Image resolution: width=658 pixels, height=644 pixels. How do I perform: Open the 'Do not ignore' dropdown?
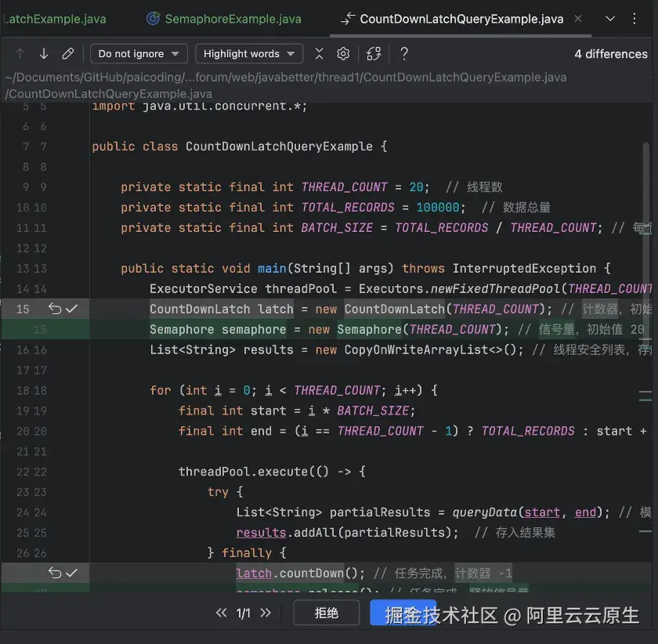click(x=139, y=54)
